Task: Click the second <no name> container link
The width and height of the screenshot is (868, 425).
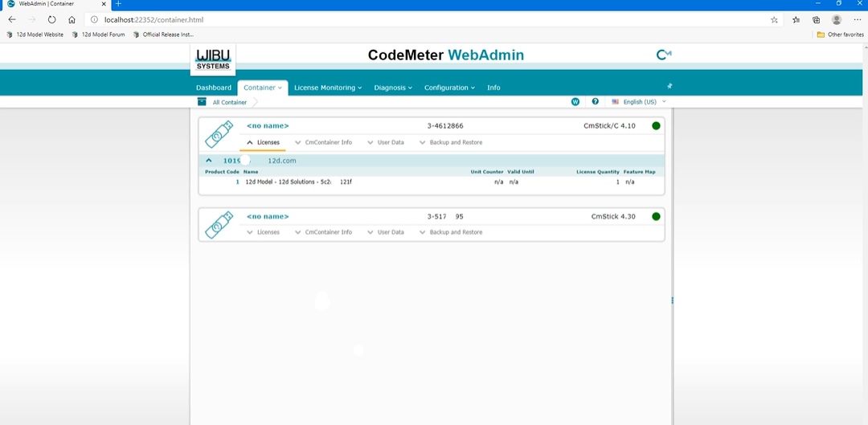Action: point(268,216)
